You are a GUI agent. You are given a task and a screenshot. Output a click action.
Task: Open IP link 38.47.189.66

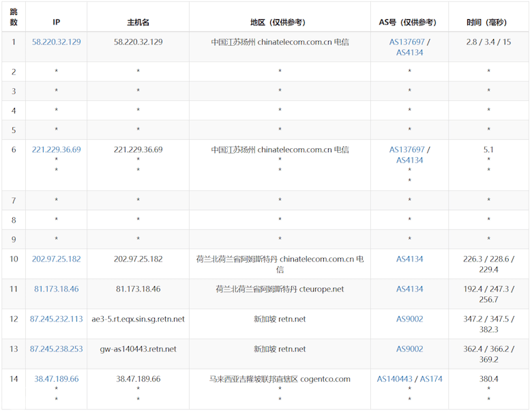click(x=57, y=378)
